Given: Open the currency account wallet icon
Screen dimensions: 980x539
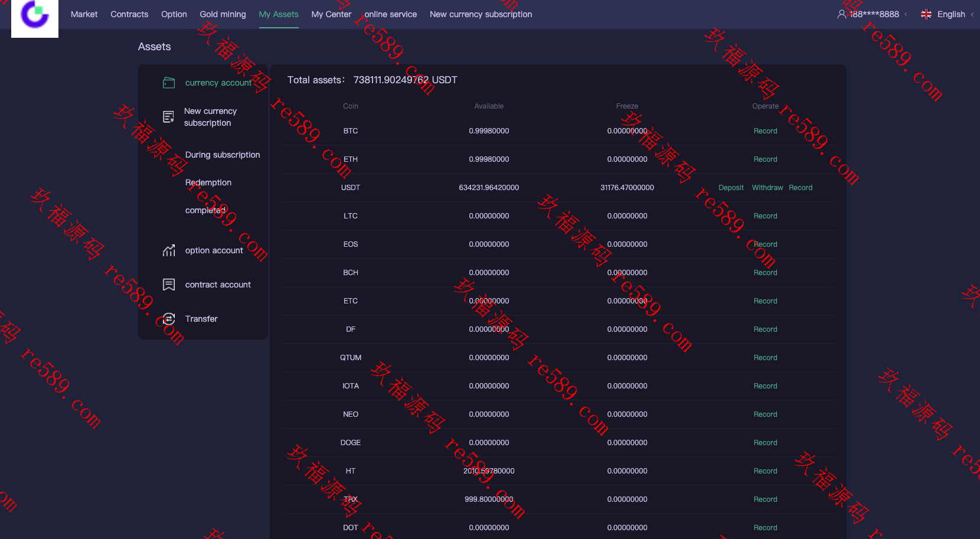Looking at the screenshot, I should point(169,83).
